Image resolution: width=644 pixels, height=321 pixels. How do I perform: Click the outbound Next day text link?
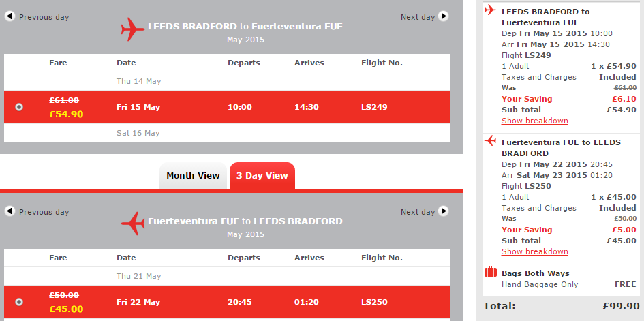pos(418,17)
